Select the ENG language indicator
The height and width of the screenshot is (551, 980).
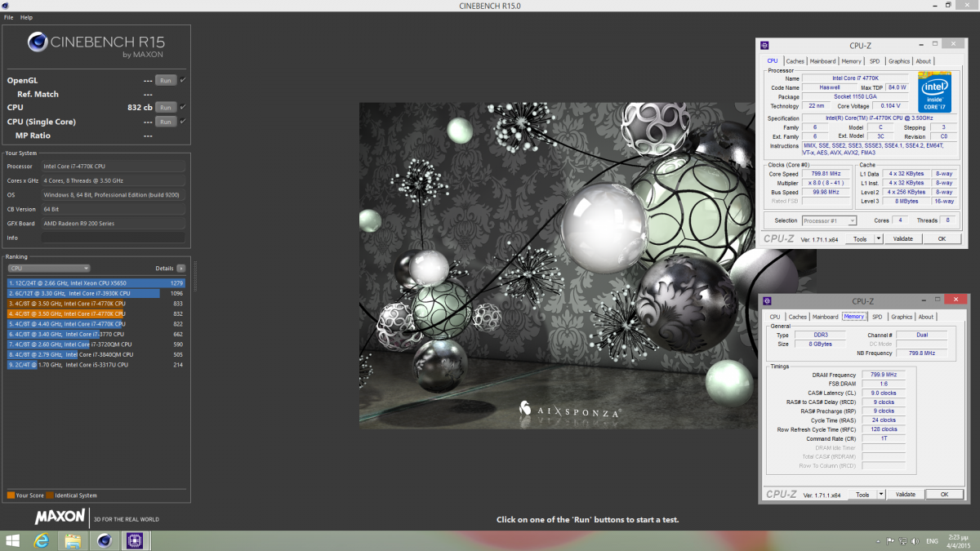tap(934, 540)
